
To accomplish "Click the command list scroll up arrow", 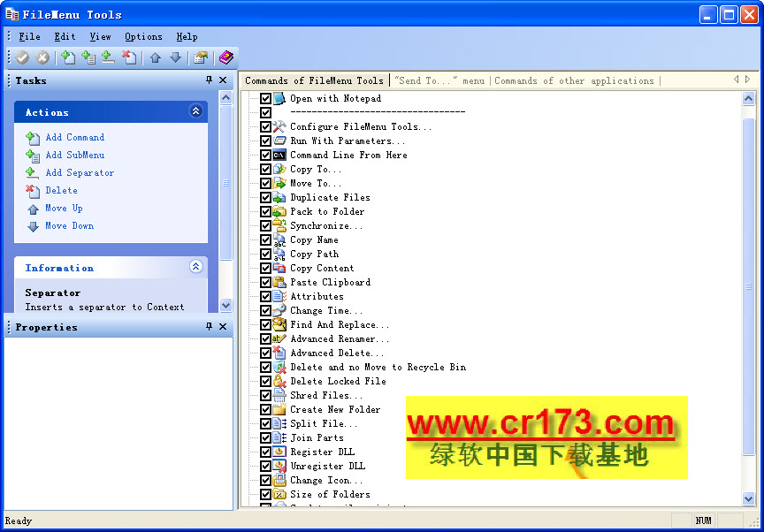I will [x=748, y=99].
